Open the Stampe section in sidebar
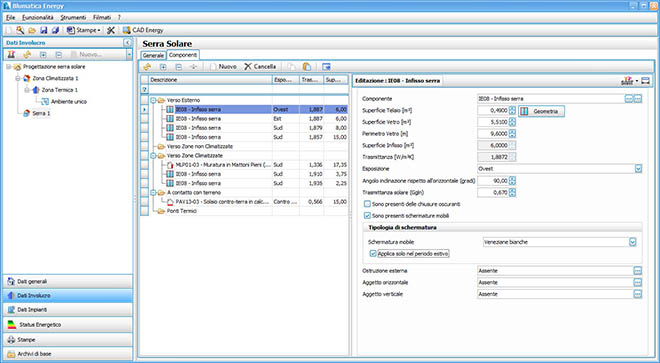 [67, 339]
